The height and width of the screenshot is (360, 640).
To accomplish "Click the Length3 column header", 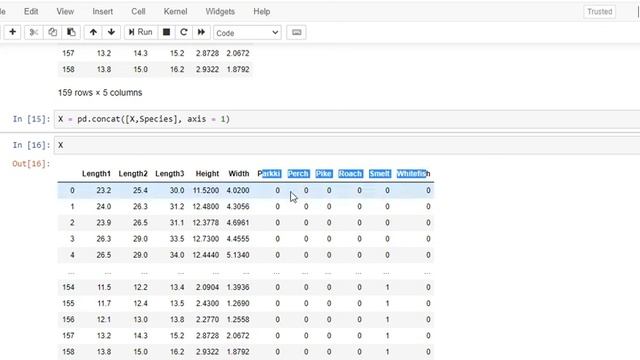I will 170,173.
